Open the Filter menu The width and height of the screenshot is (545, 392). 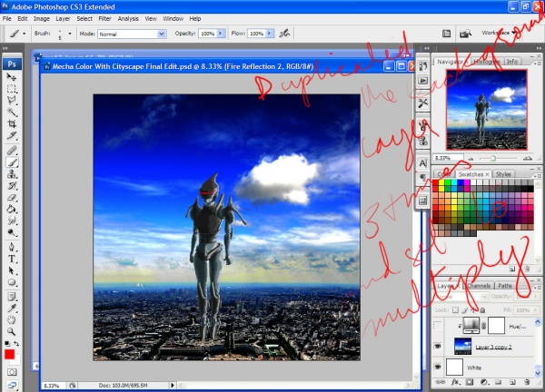pos(104,19)
